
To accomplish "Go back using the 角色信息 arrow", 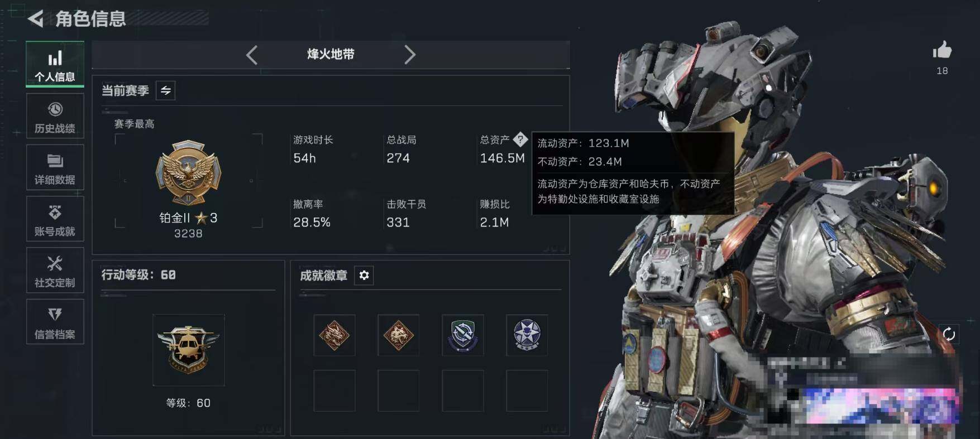I will click(x=36, y=19).
